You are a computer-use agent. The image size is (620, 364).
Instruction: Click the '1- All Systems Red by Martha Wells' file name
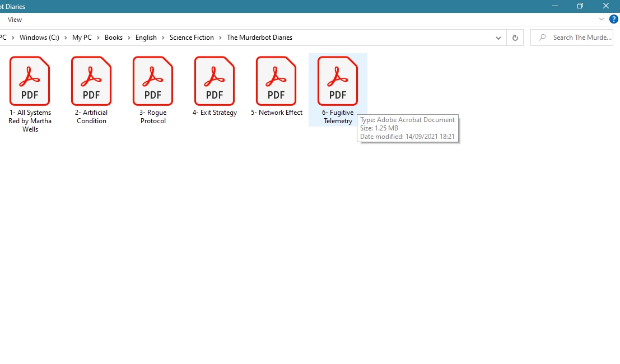tap(30, 121)
